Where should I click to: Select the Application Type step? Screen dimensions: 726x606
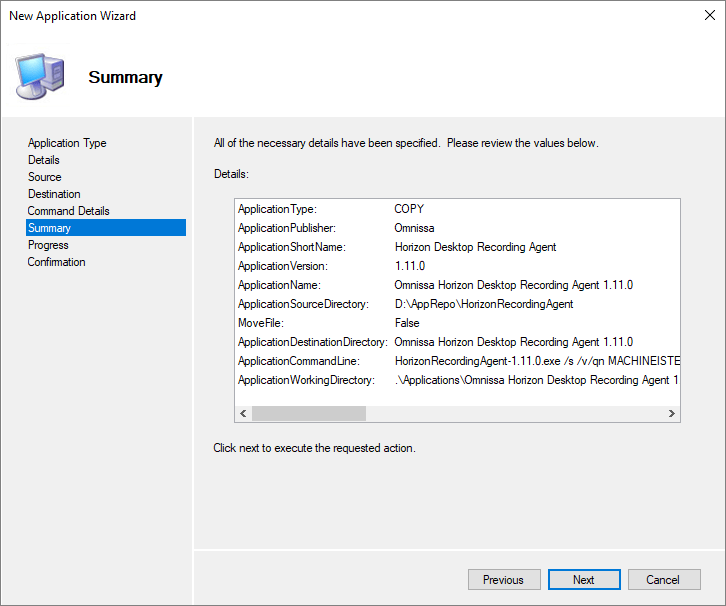click(67, 143)
